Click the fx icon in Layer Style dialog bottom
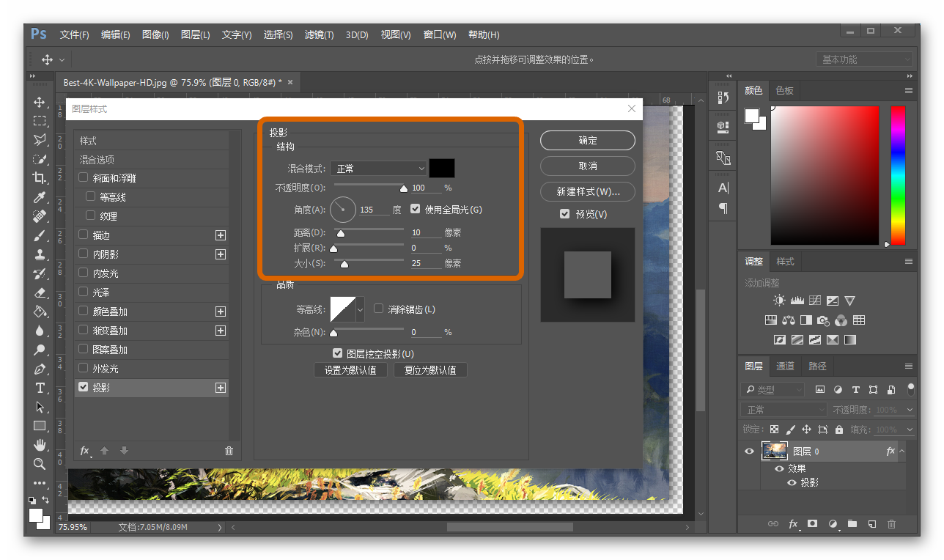The image size is (944, 560). 85,451
